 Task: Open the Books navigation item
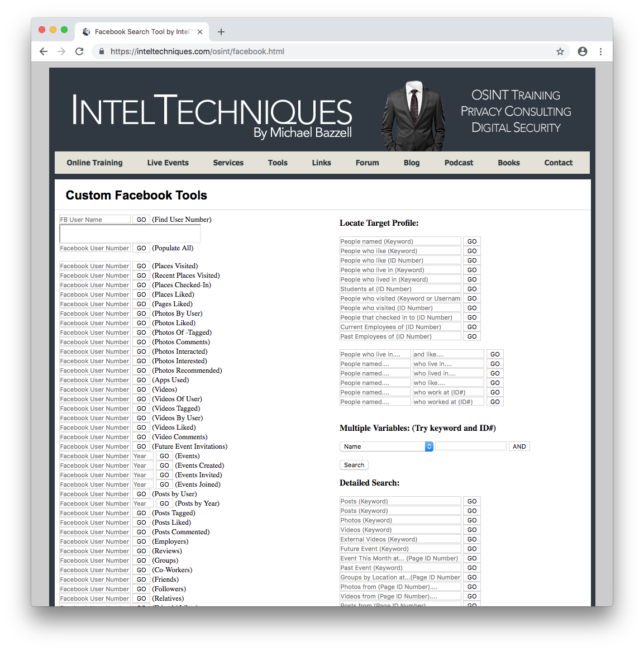[509, 163]
